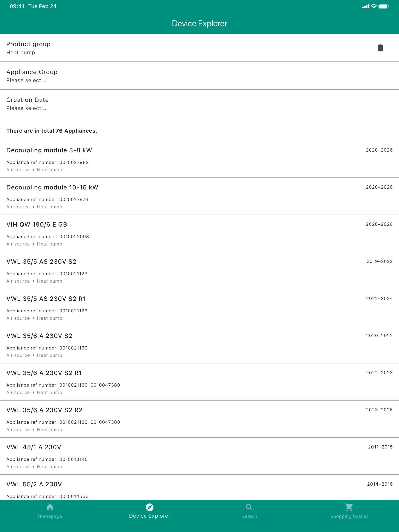Viewport: 399px width, 532px height.
Task: Switch to the Shopping basket tab label
Action: point(349,516)
